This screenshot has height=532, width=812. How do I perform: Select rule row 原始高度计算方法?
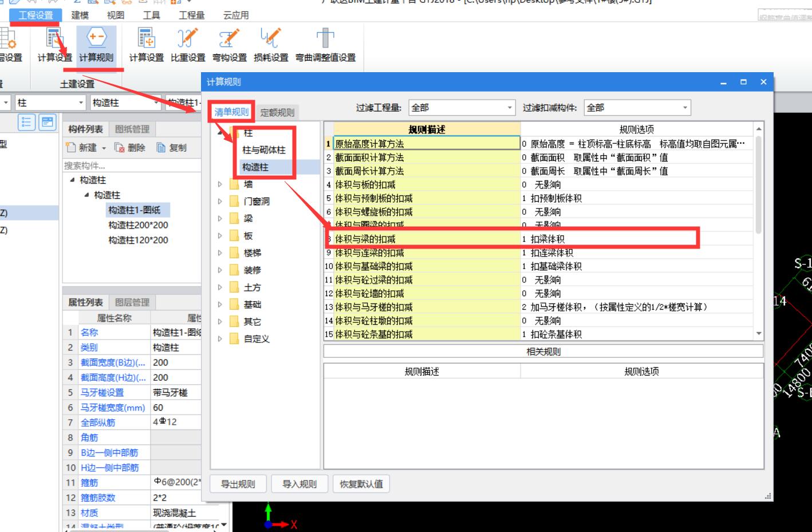point(538,144)
